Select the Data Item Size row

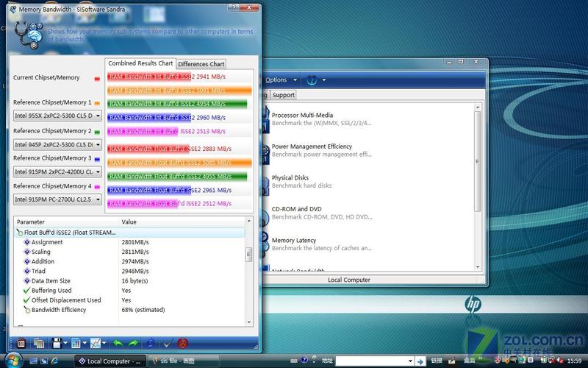point(130,281)
